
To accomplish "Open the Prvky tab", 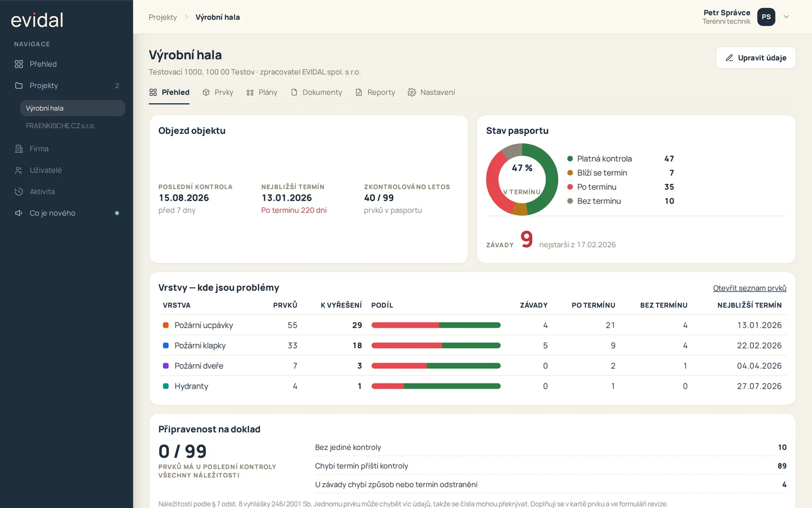I will point(218,92).
